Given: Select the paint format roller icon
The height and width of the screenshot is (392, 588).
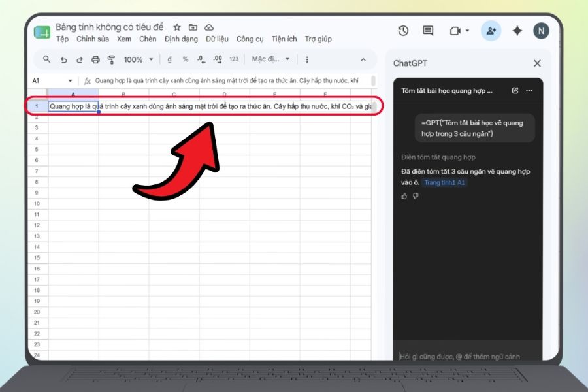Looking at the screenshot, I should [x=111, y=59].
